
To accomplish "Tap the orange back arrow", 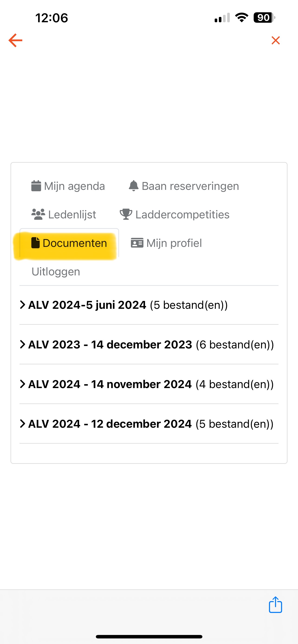I will tap(16, 40).
